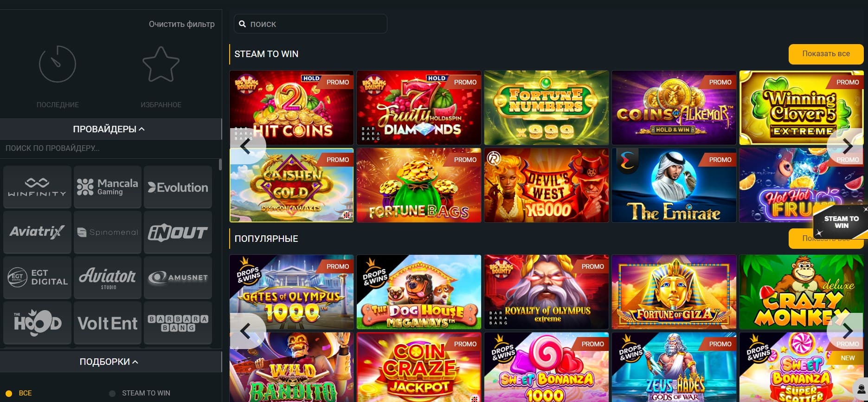868x402 pixels.
Task: Pick the Amusnet provider logo
Action: (178, 277)
